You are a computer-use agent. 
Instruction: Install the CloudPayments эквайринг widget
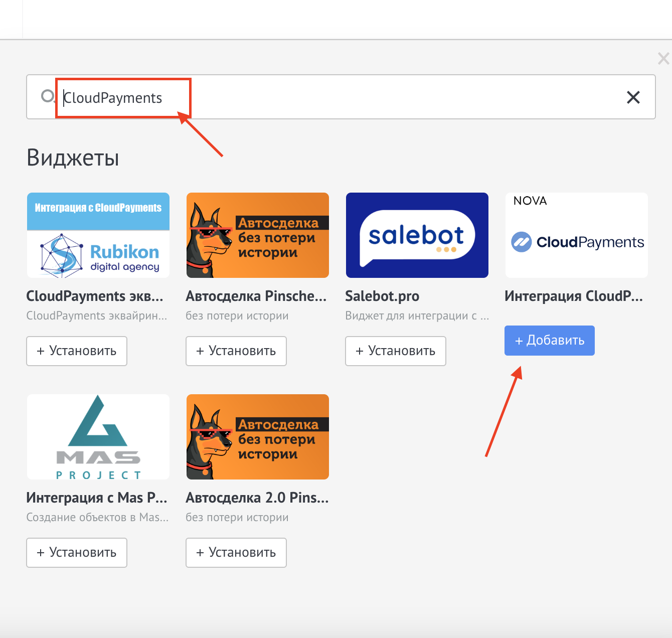[77, 351]
